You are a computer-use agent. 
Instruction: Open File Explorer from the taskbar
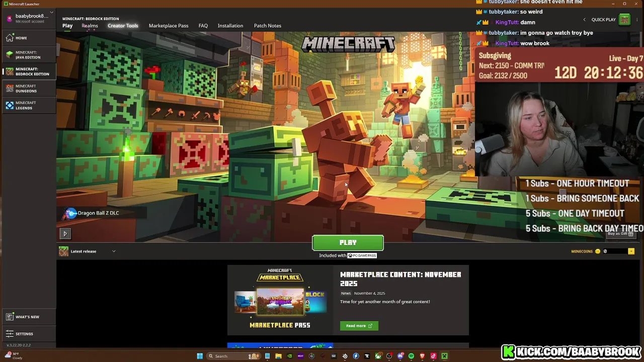[x=278, y=356]
